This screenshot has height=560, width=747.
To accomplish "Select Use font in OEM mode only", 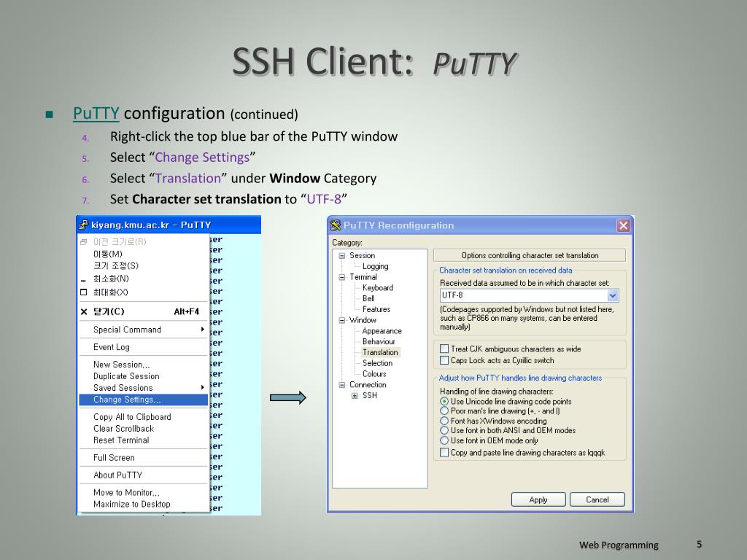I will click(x=444, y=440).
